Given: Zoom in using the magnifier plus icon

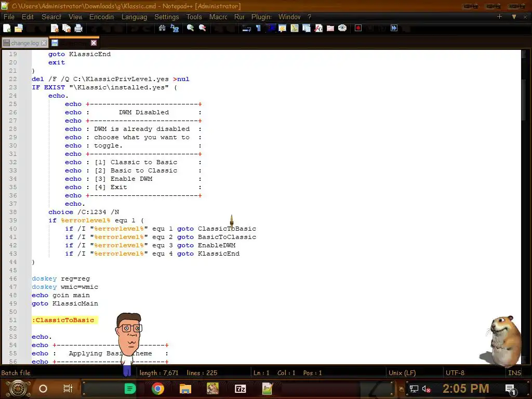Looking at the screenshot, I should 190,28.
